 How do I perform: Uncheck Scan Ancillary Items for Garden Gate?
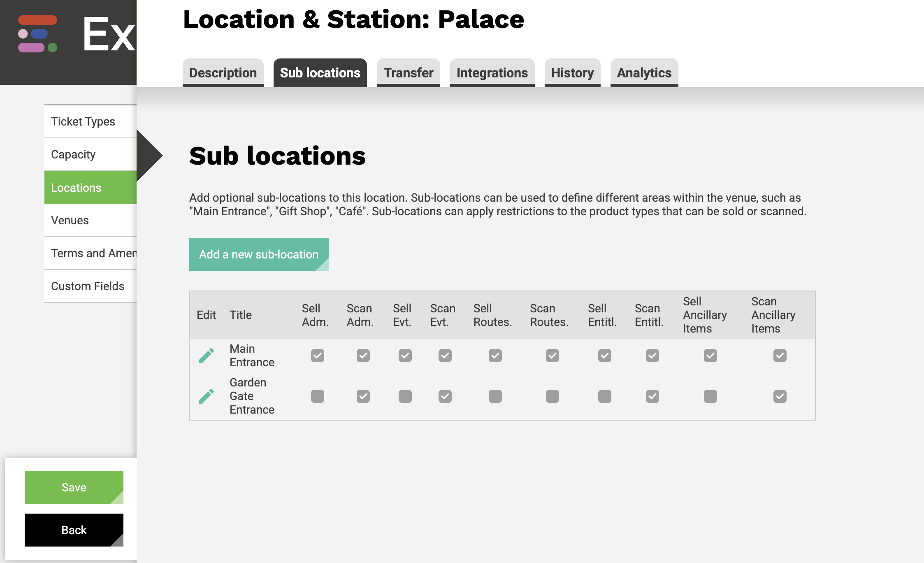tap(780, 396)
